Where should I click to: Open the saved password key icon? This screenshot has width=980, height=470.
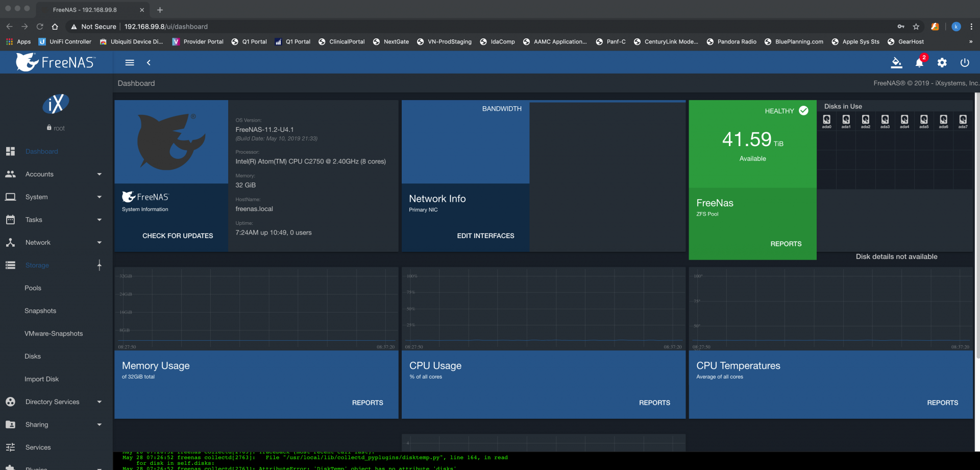pyautogui.click(x=901, y=27)
